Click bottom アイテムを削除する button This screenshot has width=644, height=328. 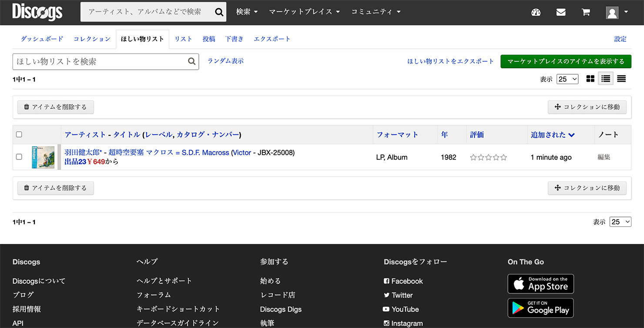55,188
